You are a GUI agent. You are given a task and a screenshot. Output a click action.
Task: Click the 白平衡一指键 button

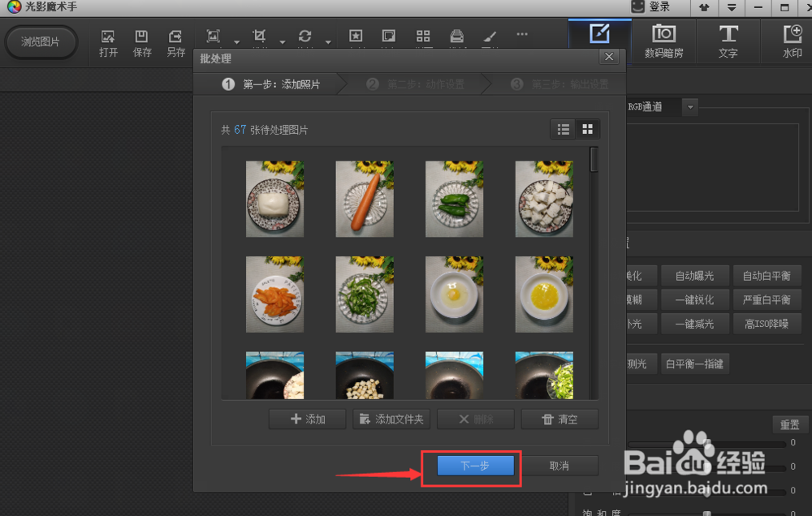pyautogui.click(x=694, y=363)
